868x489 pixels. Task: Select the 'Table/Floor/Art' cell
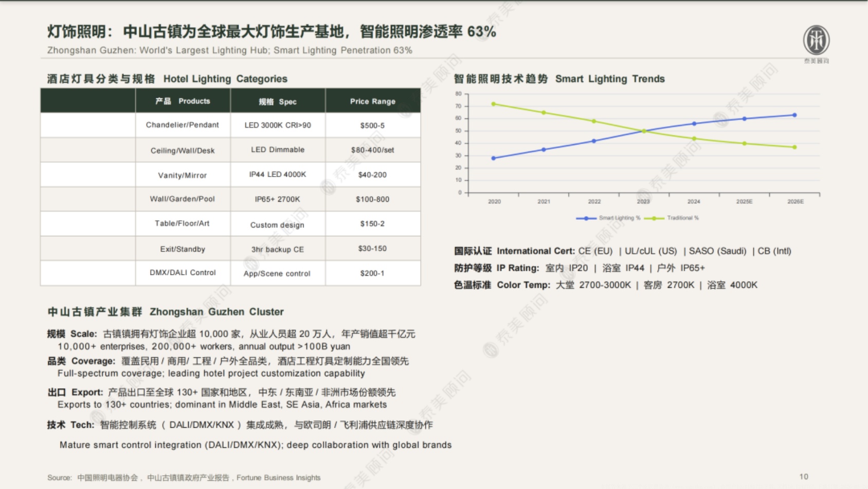[183, 223]
